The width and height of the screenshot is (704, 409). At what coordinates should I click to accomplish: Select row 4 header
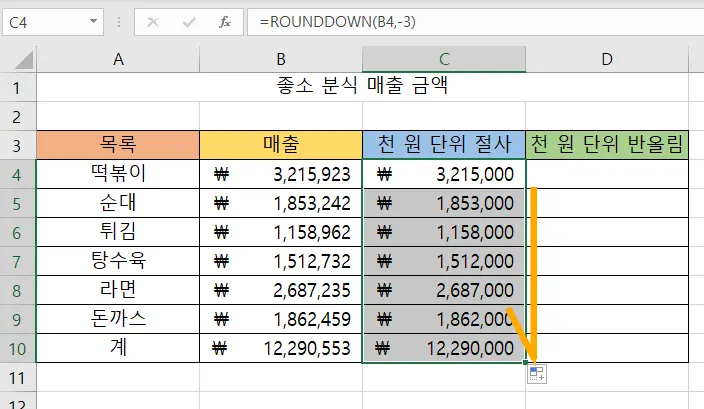(x=18, y=174)
